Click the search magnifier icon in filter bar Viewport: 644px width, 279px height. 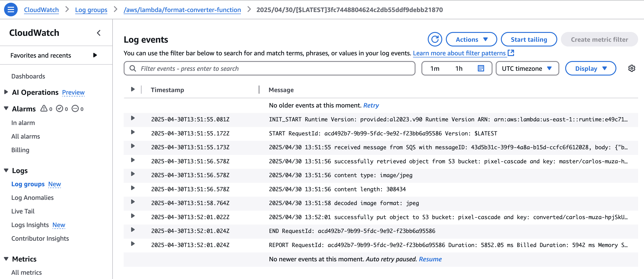[x=133, y=68]
